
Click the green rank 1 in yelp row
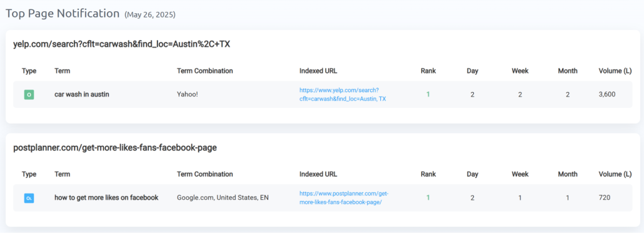[x=428, y=95]
